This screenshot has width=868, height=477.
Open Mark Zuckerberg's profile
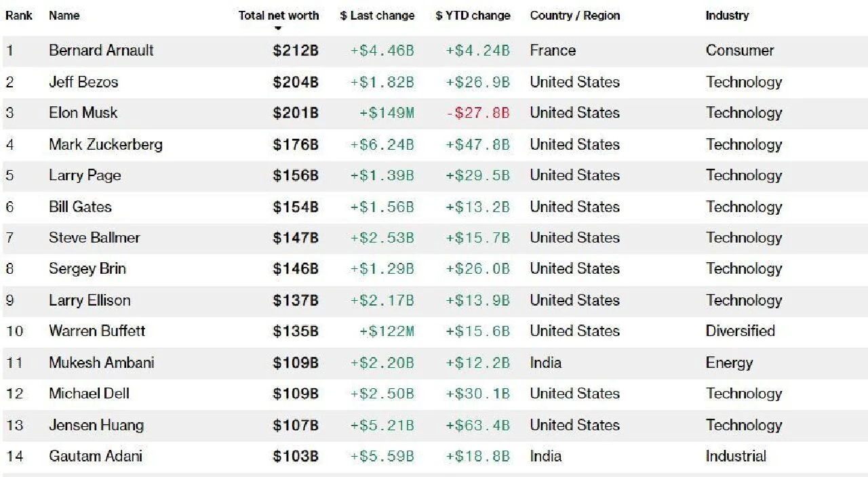(106, 144)
